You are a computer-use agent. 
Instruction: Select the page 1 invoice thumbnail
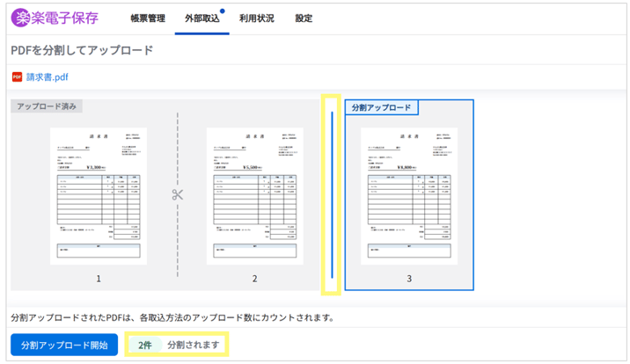point(99,195)
